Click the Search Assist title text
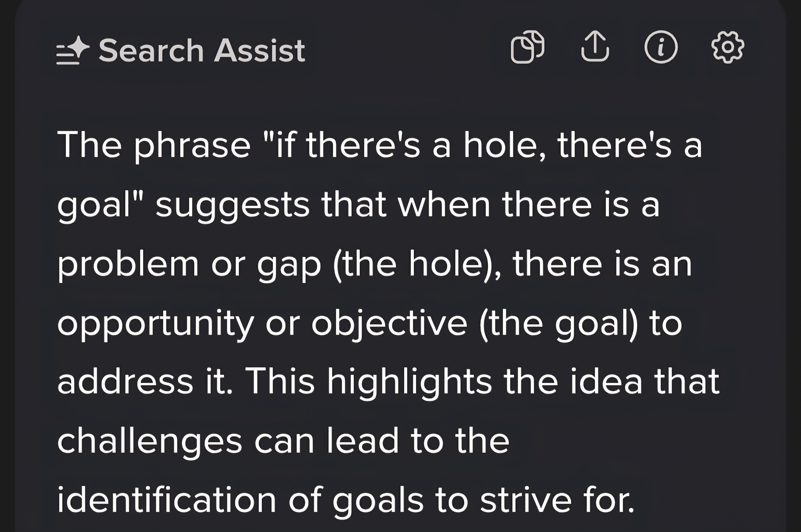801x532 pixels. [202, 51]
